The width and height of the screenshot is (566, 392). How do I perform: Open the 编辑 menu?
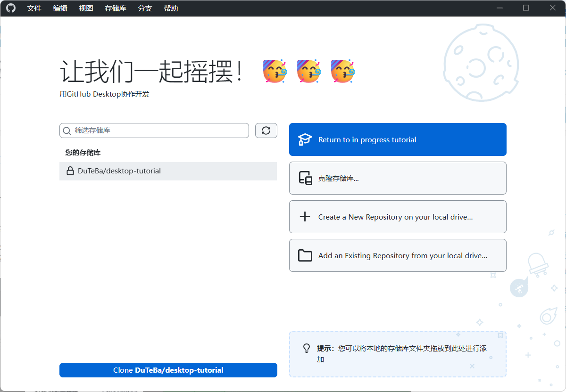[60, 8]
